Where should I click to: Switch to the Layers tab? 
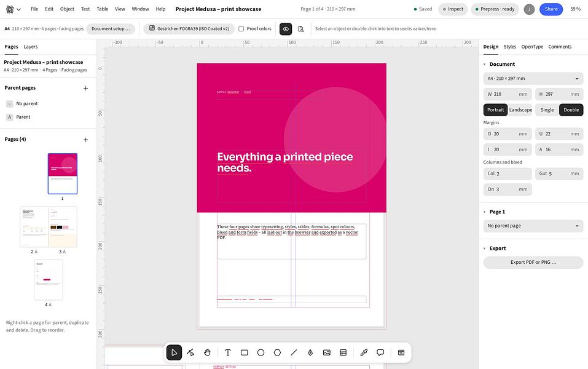30,47
